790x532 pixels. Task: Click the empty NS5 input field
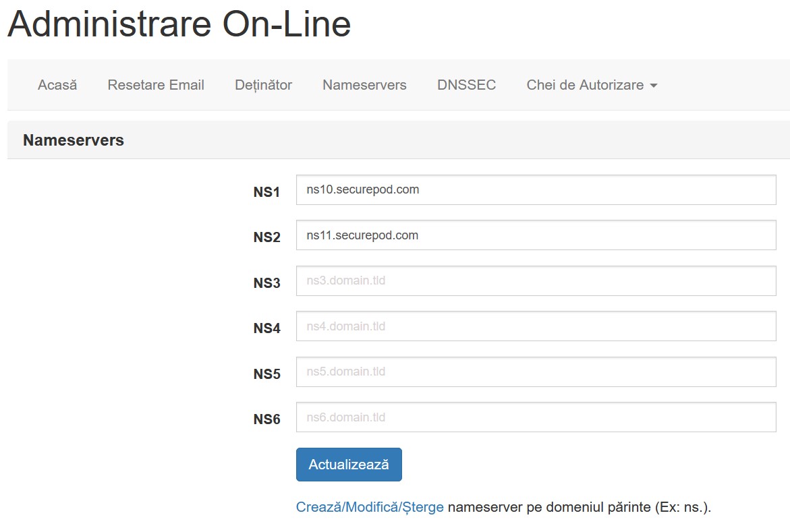536,372
